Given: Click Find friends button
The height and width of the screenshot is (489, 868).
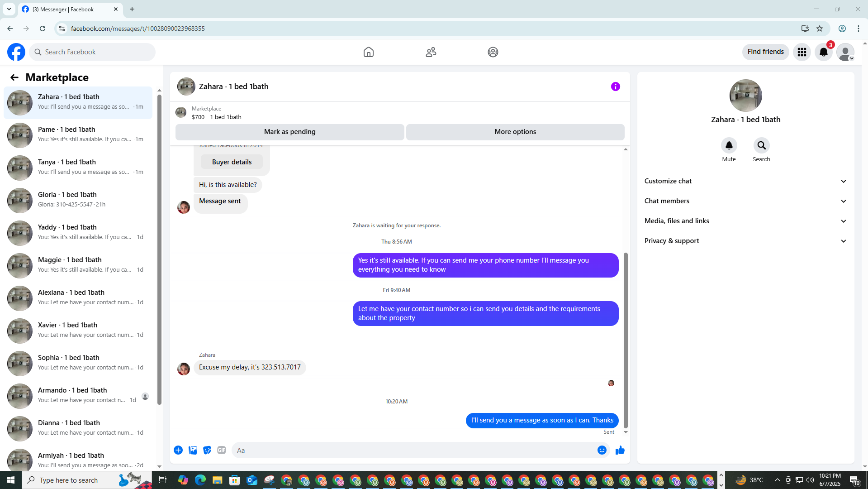Looking at the screenshot, I should [765, 52].
